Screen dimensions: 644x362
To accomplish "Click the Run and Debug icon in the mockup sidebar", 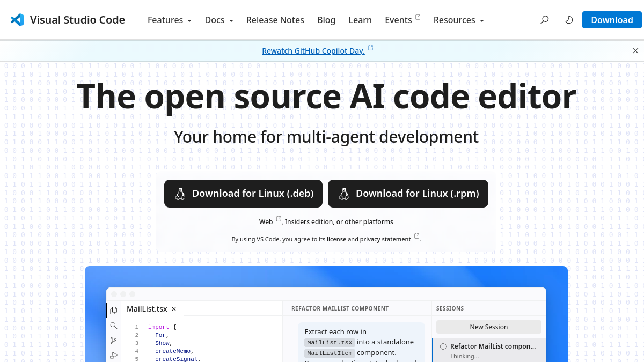I will (114, 355).
